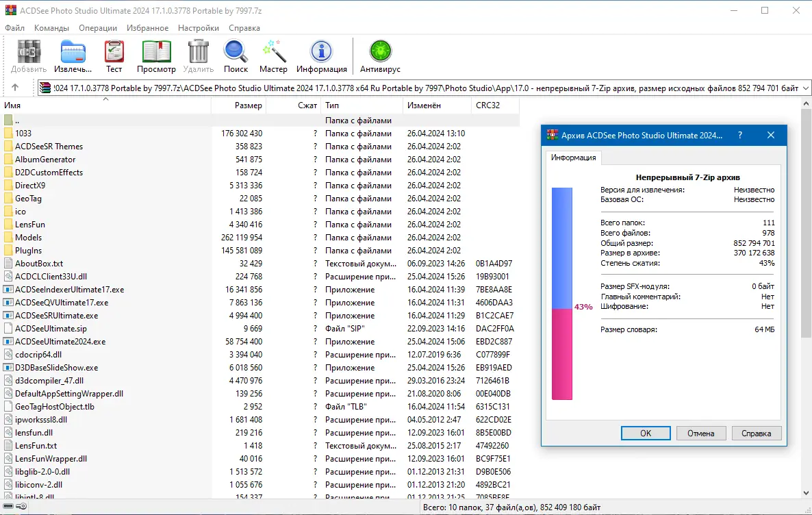Open the Команды menu

click(51, 28)
